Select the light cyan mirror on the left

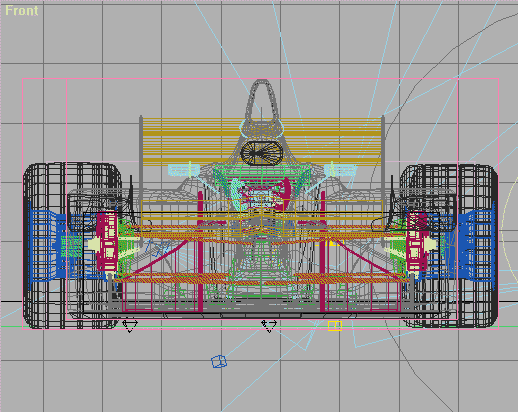(184, 170)
